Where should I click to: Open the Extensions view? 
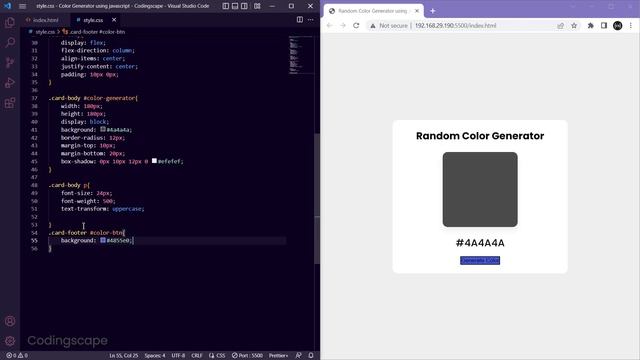(10, 102)
